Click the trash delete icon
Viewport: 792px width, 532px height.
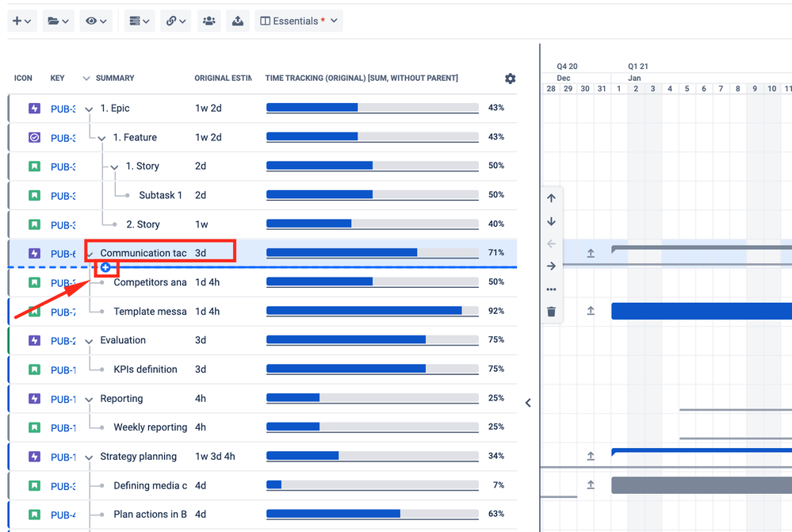click(551, 312)
